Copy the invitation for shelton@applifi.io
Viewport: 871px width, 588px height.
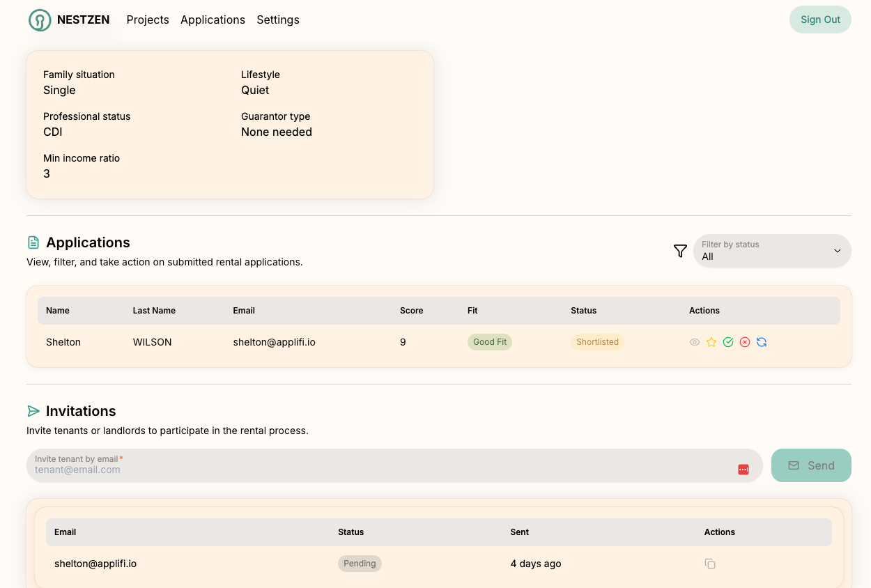709,564
